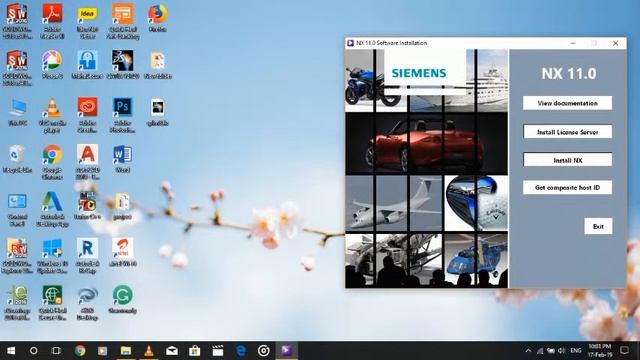This screenshot has width=640, height=360.
Task: Select the This PC desktop icon
Action: coord(17,111)
